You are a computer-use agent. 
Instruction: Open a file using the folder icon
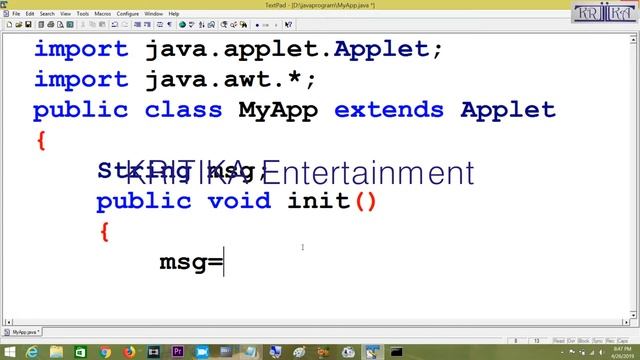[x=19, y=24]
